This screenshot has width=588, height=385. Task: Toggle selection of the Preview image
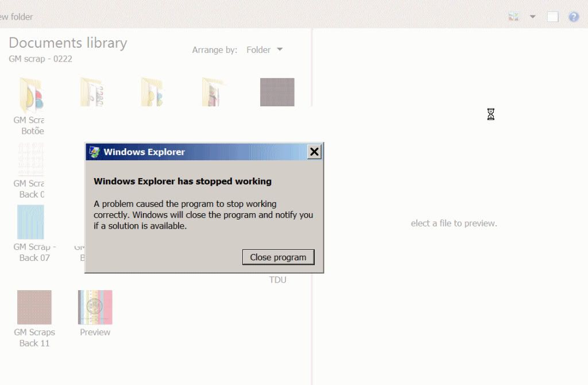(x=94, y=307)
